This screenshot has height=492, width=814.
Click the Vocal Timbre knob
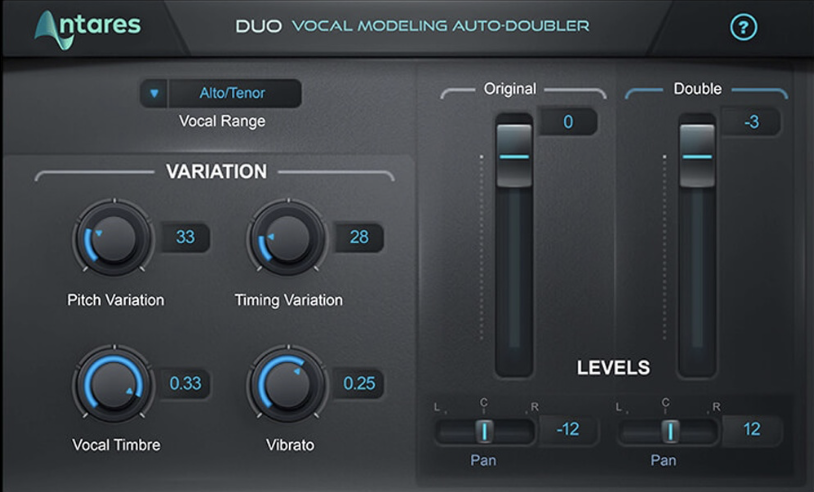pyautogui.click(x=114, y=384)
